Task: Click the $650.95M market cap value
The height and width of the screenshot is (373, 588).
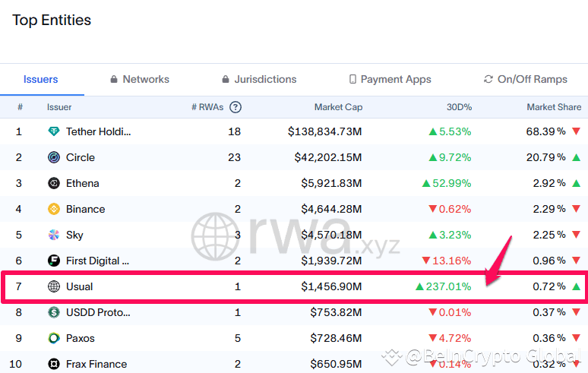Action: pyautogui.click(x=336, y=365)
